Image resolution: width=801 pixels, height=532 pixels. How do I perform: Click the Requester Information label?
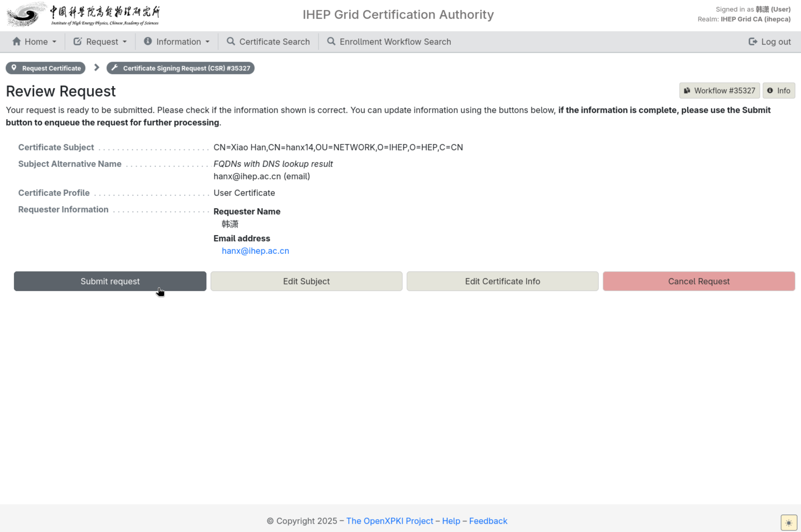(x=63, y=209)
